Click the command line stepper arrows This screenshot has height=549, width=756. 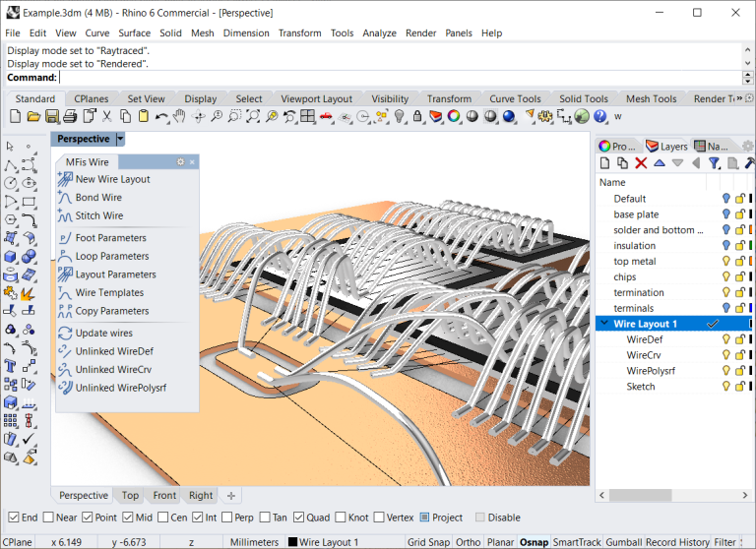click(x=748, y=78)
